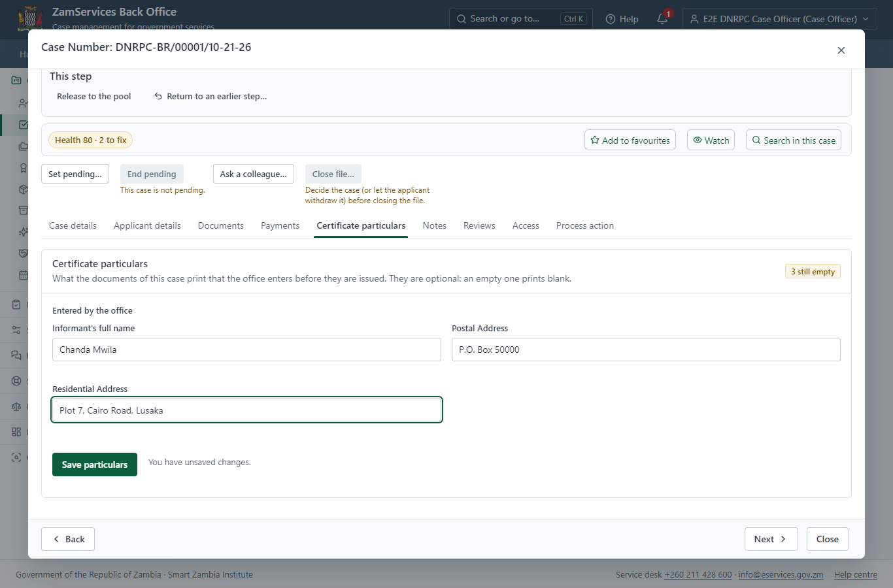Click the Health 80 · 2 to fix badge
Image resolution: width=893 pixels, height=588 pixels.
(x=91, y=140)
